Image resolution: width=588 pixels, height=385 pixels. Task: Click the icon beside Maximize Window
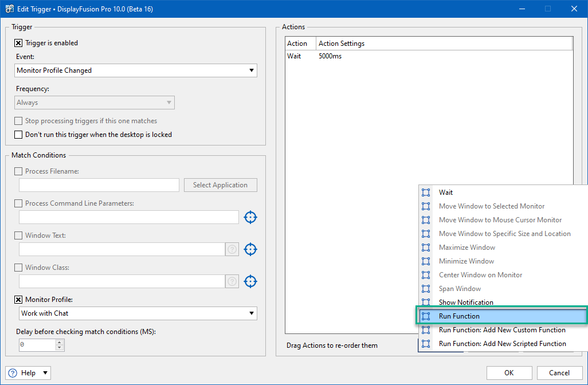426,247
